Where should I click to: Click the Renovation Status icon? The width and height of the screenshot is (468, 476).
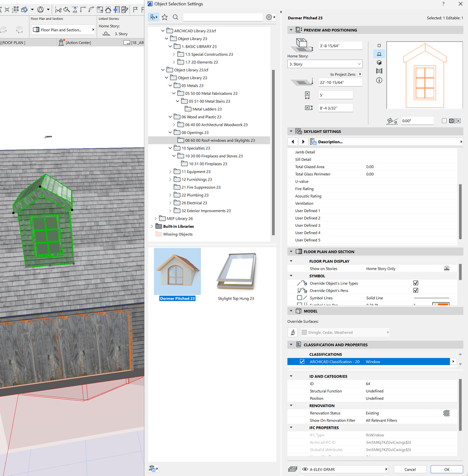[447, 413]
